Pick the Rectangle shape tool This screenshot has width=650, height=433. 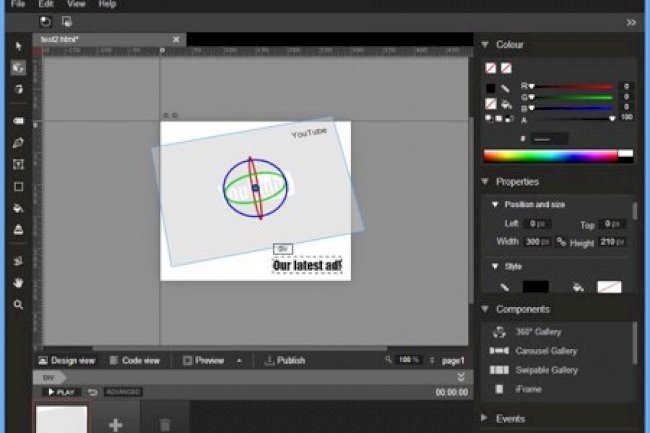coord(18,186)
